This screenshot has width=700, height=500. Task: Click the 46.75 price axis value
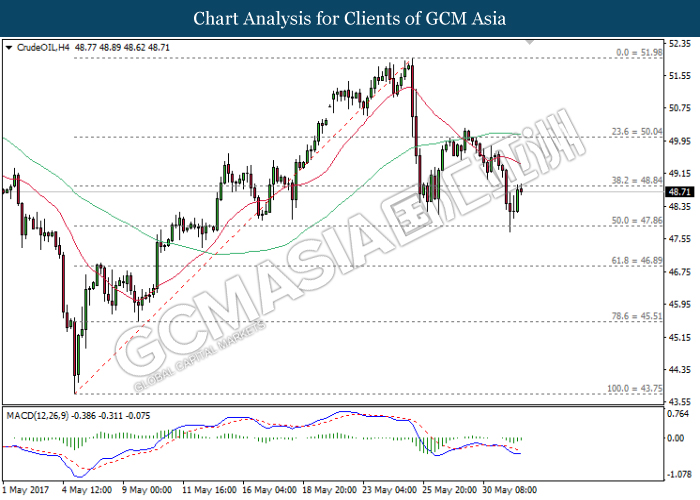(x=679, y=272)
